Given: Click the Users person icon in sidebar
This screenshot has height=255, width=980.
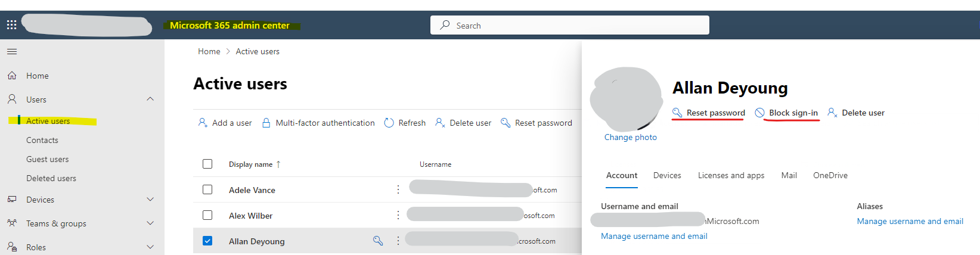Looking at the screenshot, I should 12,99.
